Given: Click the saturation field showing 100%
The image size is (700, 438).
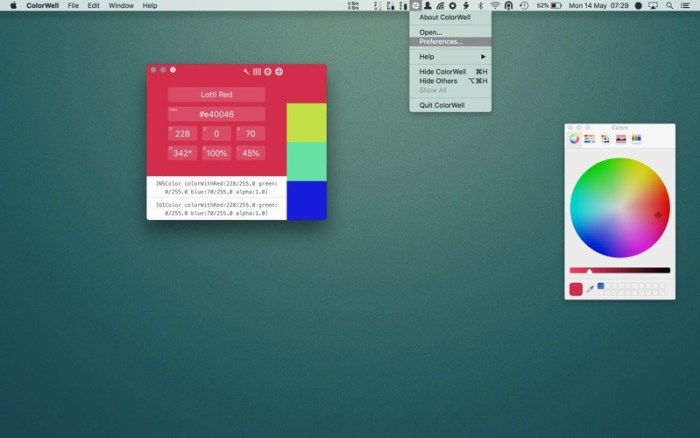Looking at the screenshot, I should tap(217, 153).
